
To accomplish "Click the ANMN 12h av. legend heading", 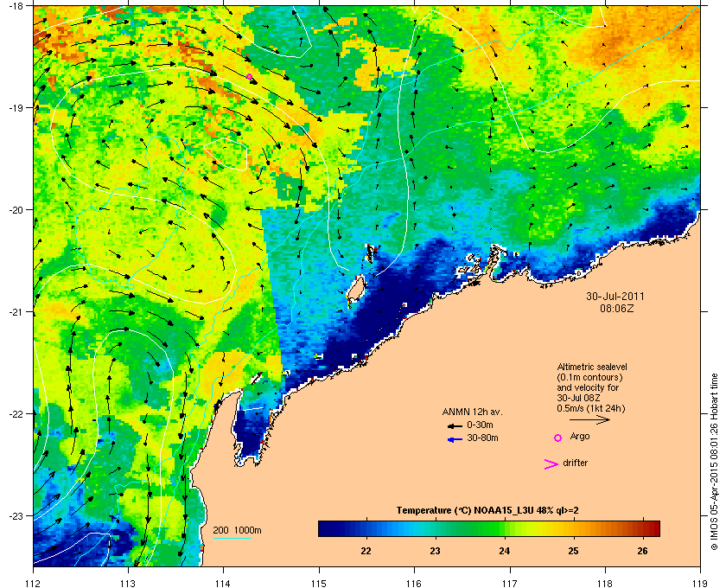I will tap(472, 412).
